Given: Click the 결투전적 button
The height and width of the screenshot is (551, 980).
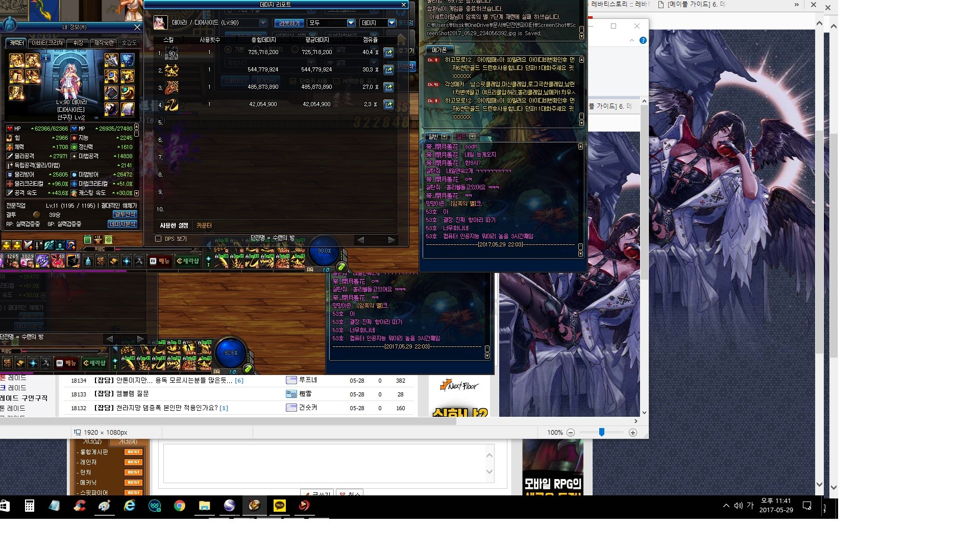Looking at the screenshot, I should tap(125, 214).
